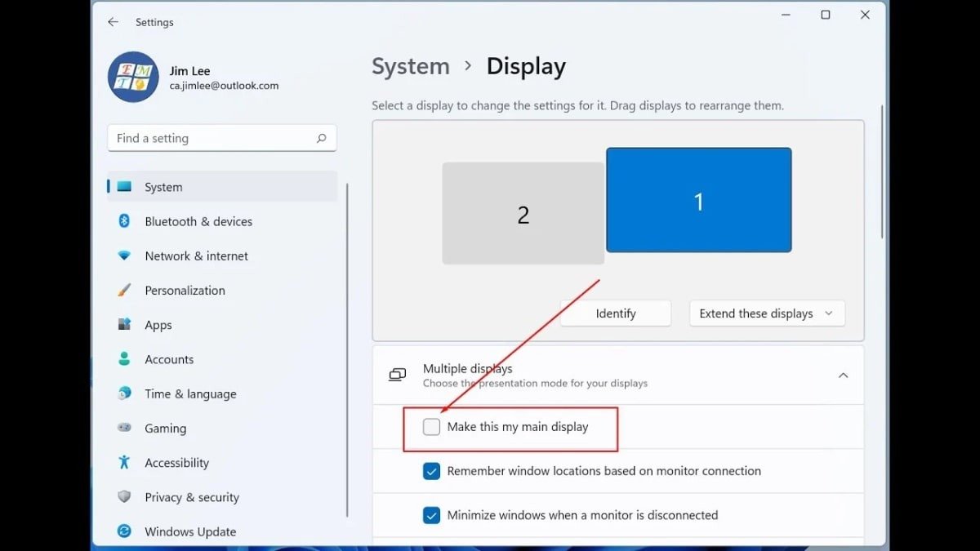The height and width of the screenshot is (551, 980).
Task: Select System in the sidebar menu
Action: (x=163, y=186)
